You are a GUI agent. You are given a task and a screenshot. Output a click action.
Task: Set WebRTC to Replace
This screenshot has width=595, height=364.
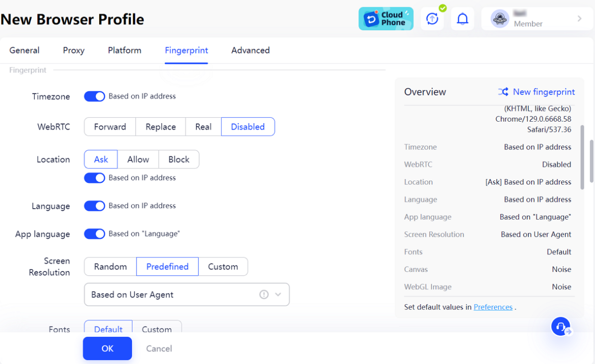click(161, 127)
